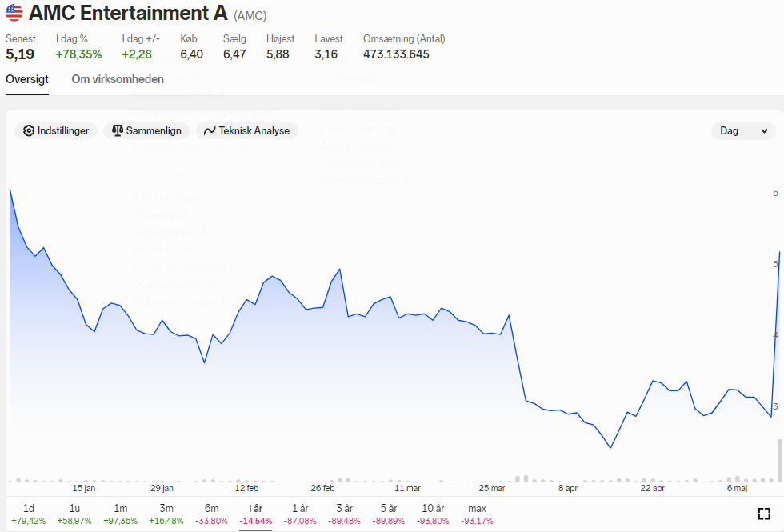Click the Senest price 5,19
784x532 pixels.
pyautogui.click(x=20, y=54)
